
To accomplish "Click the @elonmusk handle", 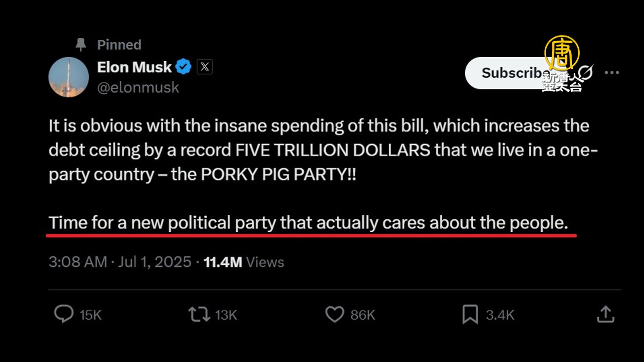I will (138, 87).
